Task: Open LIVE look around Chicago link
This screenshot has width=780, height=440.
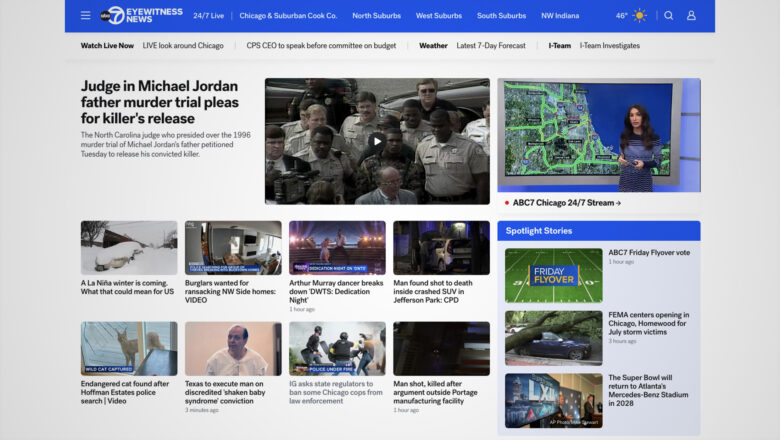Action: (x=183, y=45)
